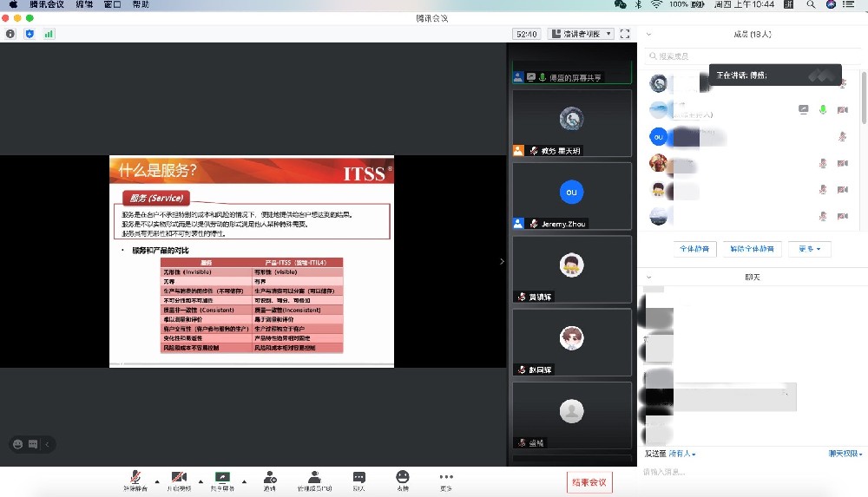868x497 pixels.
Task: Click the search members field
Action: (x=752, y=56)
